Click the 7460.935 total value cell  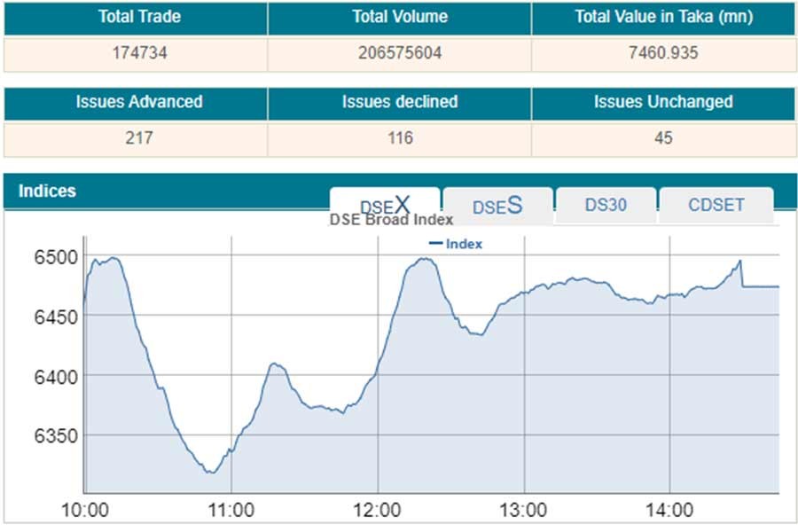click(662, 53)
